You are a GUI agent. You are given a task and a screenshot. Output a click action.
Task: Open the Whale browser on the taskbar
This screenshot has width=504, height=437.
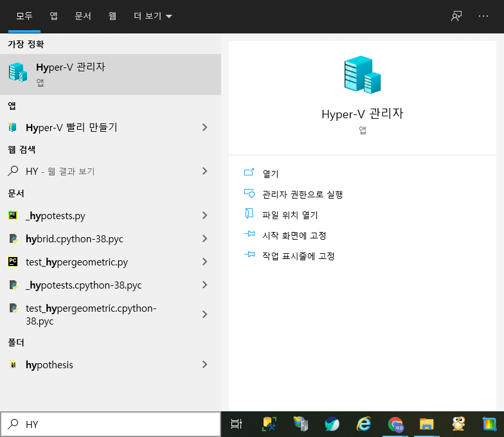[332, 424]
